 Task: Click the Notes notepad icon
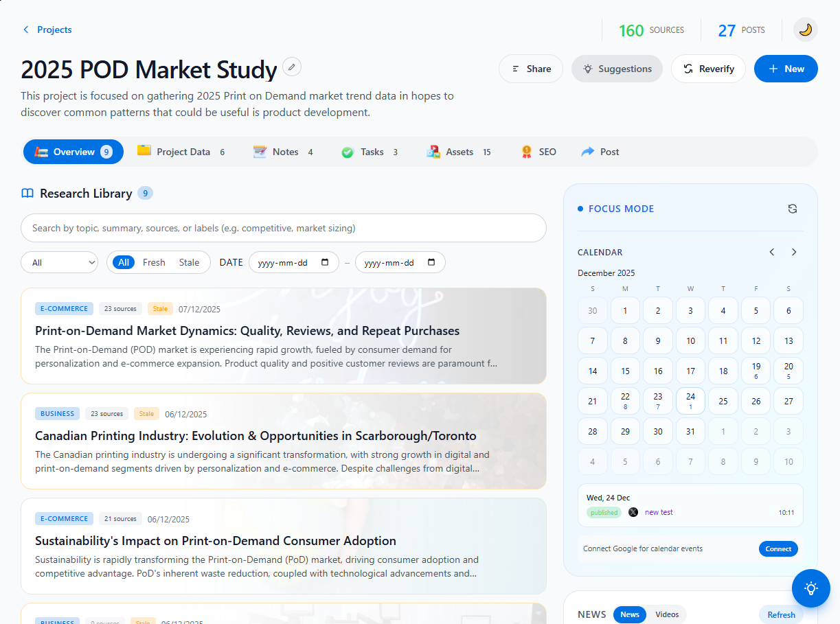point(260,152)
